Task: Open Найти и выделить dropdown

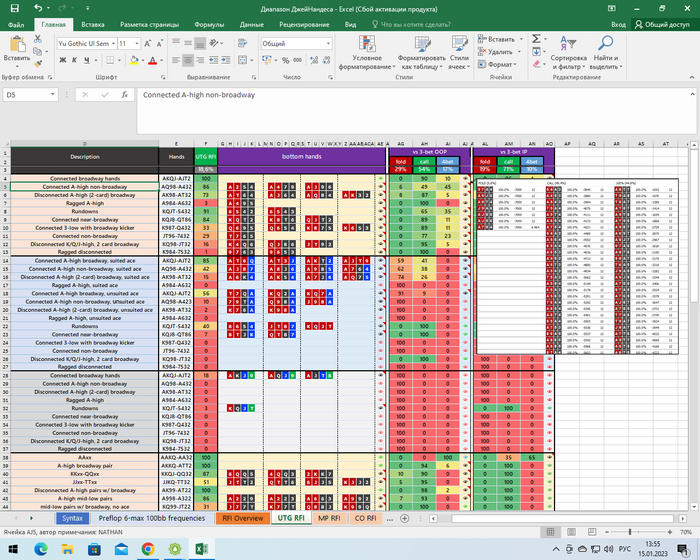Action: [606, 53]
